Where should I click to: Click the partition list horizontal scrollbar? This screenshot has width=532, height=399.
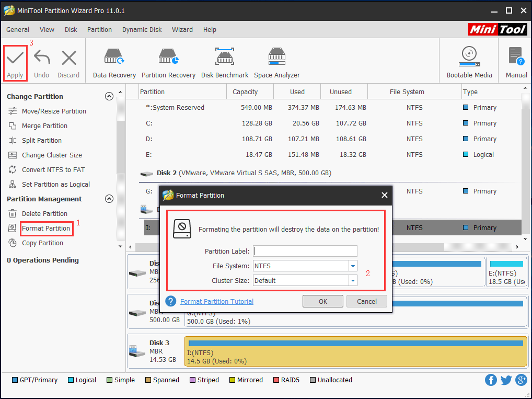(290, 247)
